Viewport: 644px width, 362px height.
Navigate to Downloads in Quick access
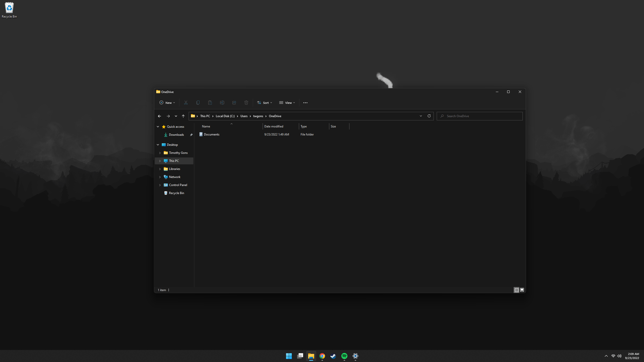coord(176,134)
